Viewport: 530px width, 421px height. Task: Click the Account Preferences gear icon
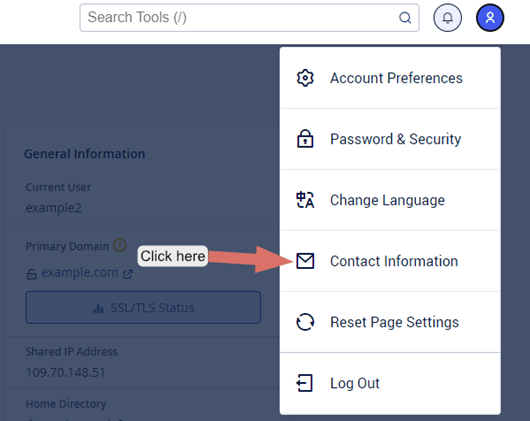[x=305, y=78]
